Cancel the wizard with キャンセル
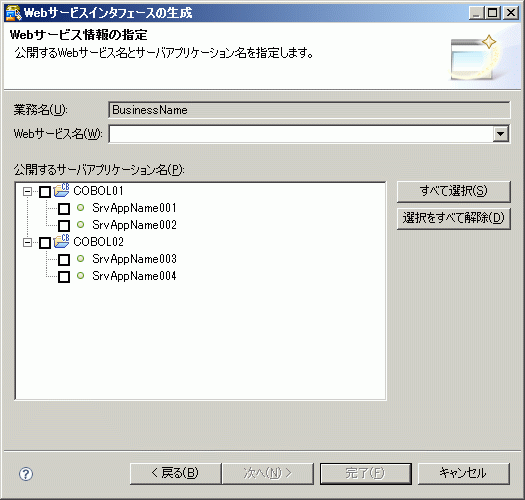This screenshot has width=525, height=500. [464, 474]
